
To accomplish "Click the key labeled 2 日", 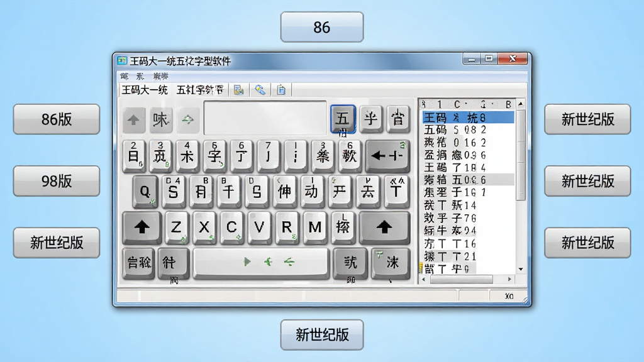I will pyautogui.click(x=134, y=156).
